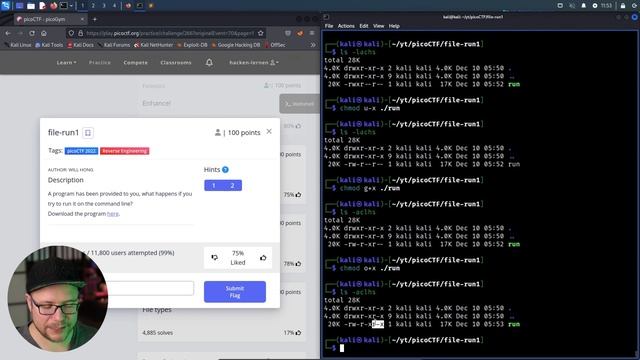Image resolution: width=640 pixels, height=360 pixels.
Task: Close the file-run1 challenge dialog
Action: [x=269, y=131]
